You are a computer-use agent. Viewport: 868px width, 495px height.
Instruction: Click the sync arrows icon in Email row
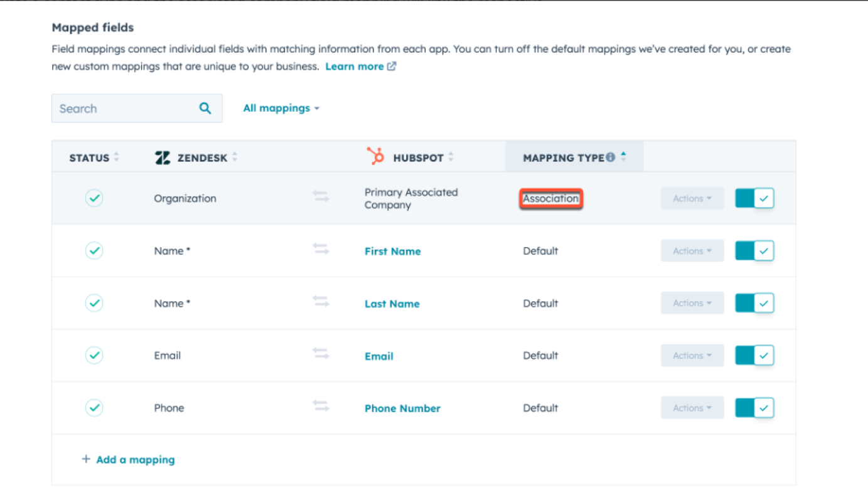321,354
